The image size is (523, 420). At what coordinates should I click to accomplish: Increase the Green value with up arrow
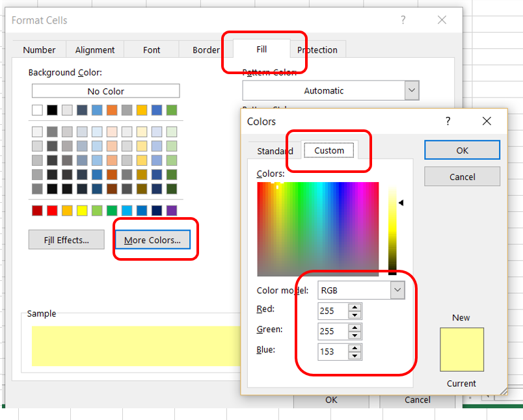pyautogui.click(x=355, y=328)
